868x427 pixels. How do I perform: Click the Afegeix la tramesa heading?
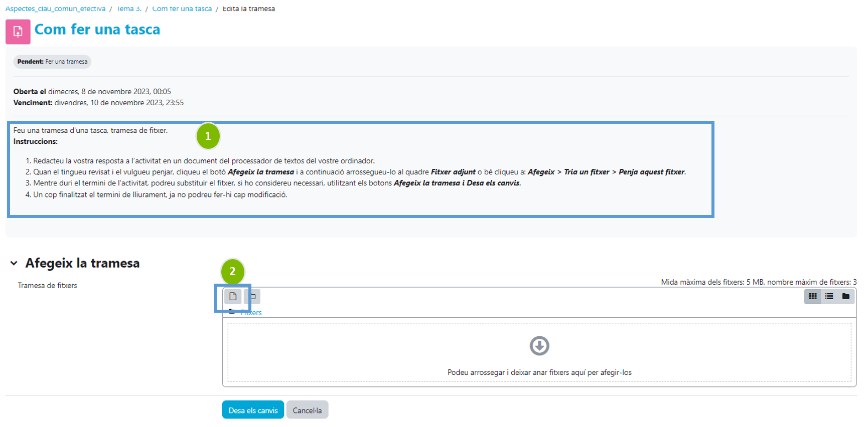pos(82,263)
